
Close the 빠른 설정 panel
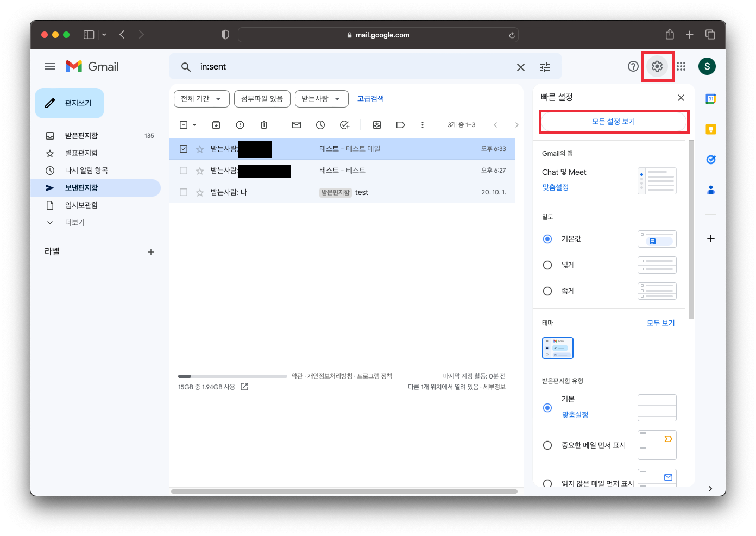click(x=681, y=98)
